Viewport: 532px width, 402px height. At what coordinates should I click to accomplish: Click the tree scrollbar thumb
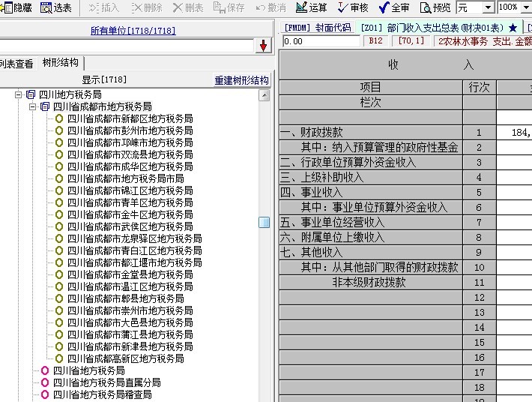(x=265, y=223)
